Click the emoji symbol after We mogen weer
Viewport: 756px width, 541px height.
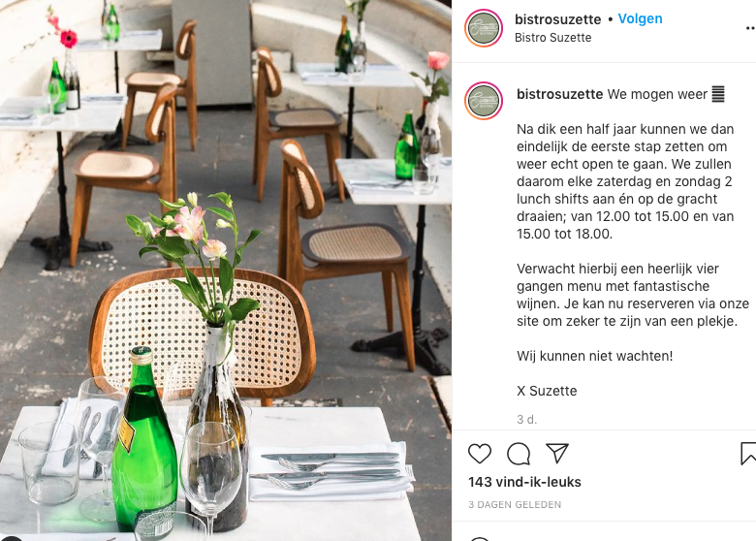(x=718, y=94)
